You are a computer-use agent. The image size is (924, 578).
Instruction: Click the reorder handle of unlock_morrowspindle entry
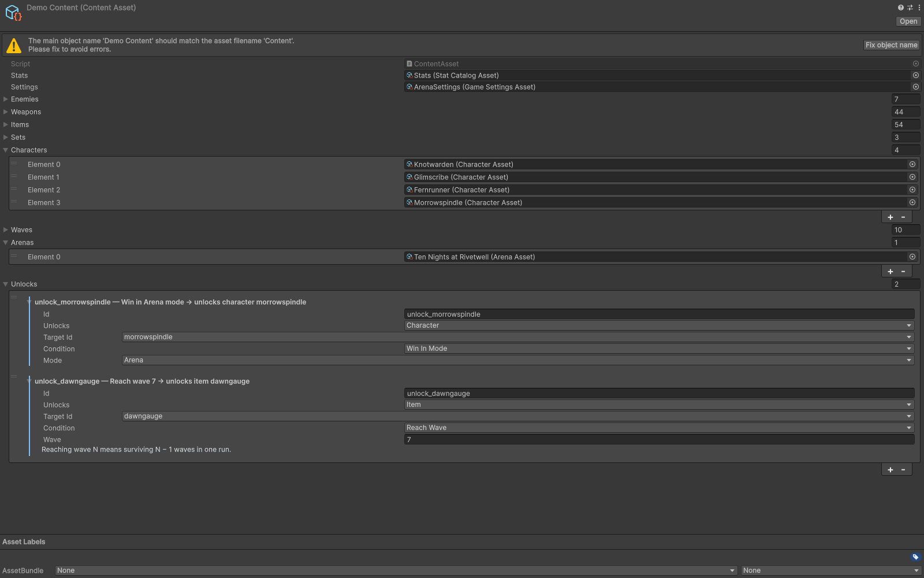click(x=14, y=298)
